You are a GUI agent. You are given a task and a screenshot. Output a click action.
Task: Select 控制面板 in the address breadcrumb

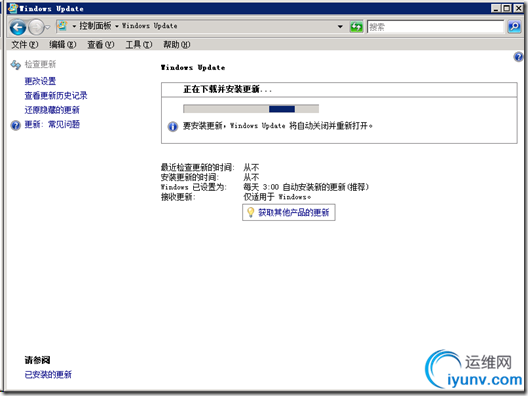(x=95, y=26)
